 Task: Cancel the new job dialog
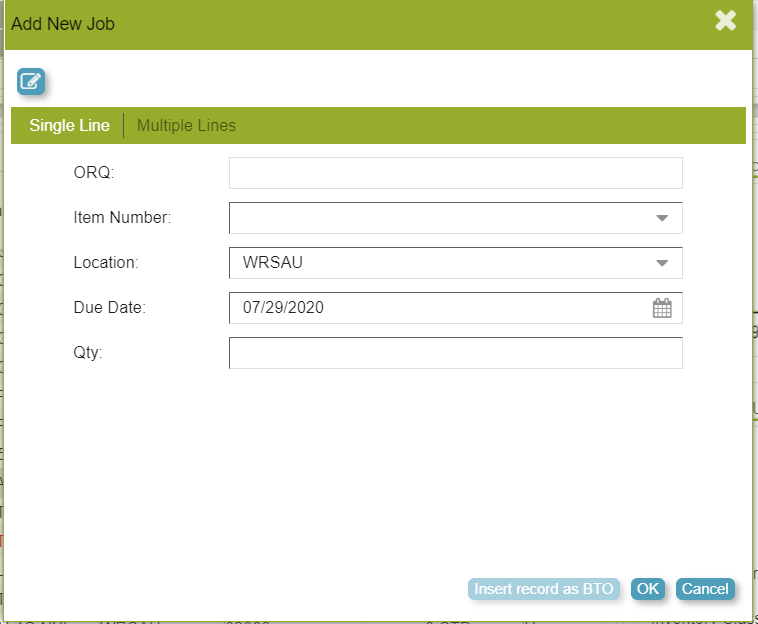pyautogui.click(x=705, y=589)
